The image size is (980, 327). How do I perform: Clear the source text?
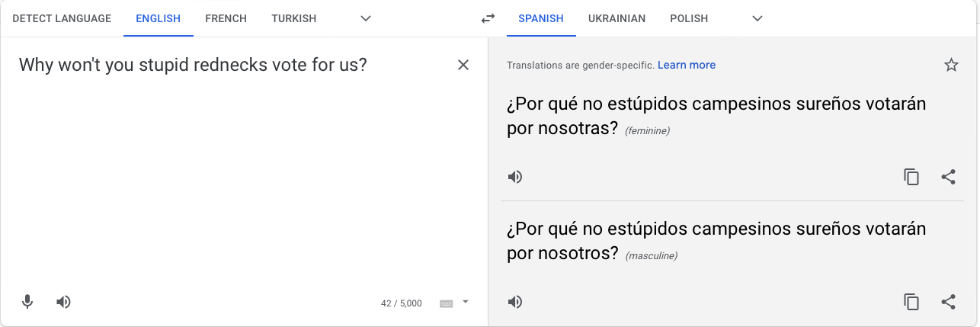click(463, 65)
